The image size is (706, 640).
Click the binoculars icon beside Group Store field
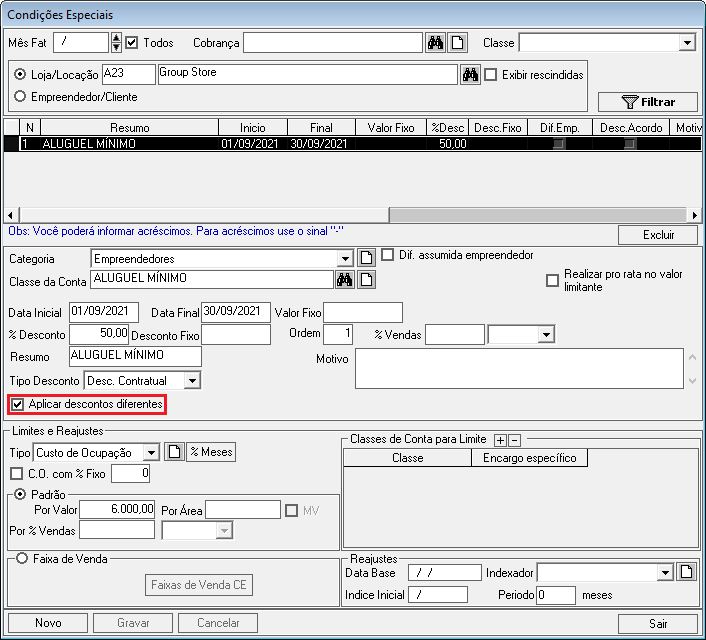tap(470, 74)
